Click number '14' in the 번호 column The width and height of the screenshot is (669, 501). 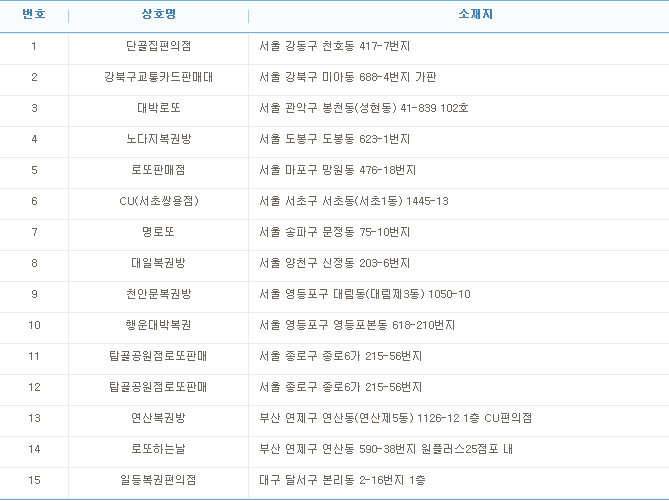tap(34, 449)
